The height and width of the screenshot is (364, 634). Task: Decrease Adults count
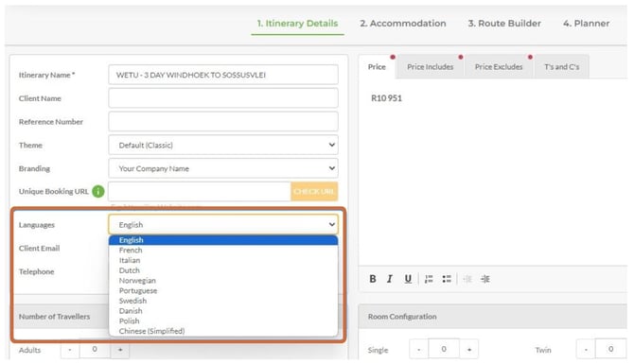coord(70,350)
